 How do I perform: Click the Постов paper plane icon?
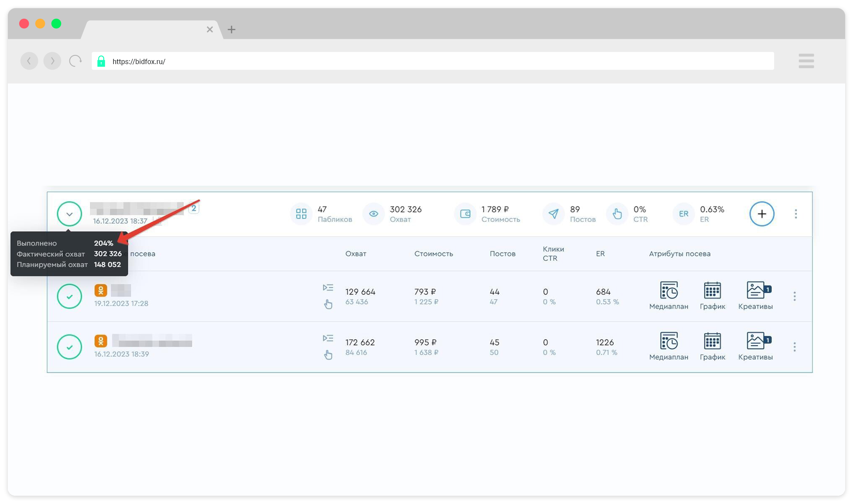(x=553, y=214)
